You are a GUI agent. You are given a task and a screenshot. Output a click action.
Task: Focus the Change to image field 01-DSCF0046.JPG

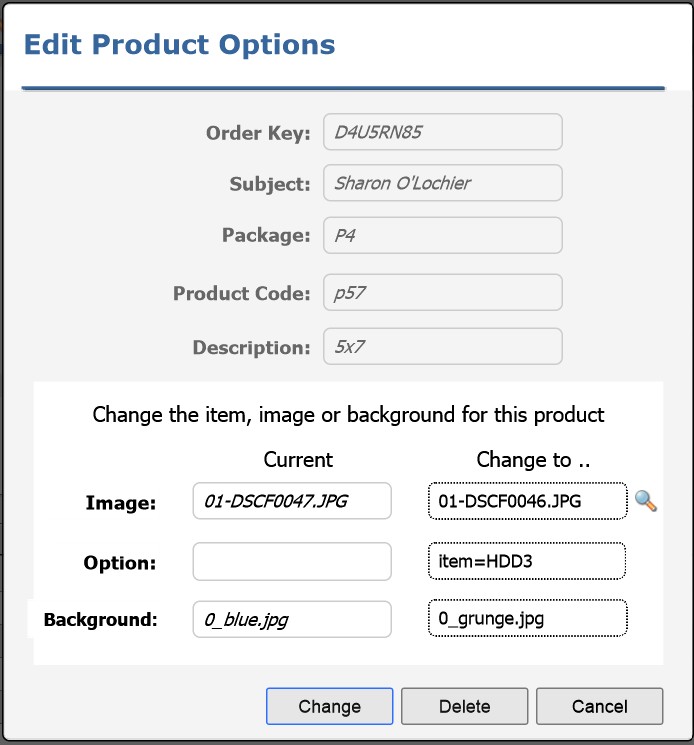(x=526, y=501)
